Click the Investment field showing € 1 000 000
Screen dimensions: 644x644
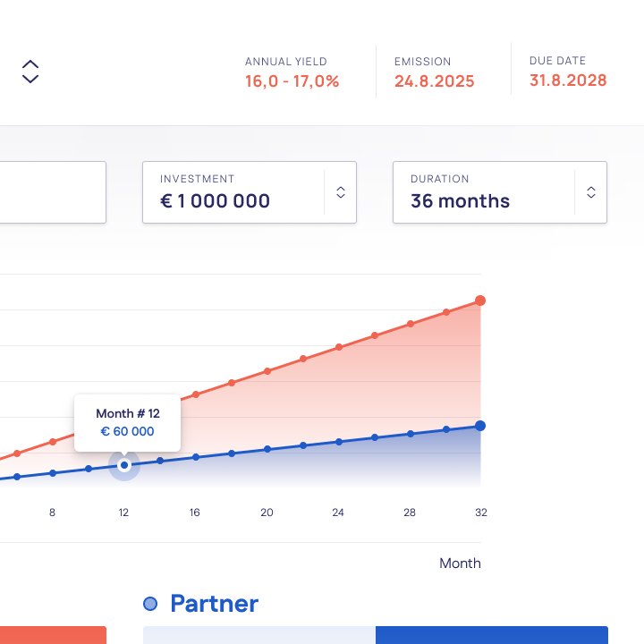coord(233,192)
